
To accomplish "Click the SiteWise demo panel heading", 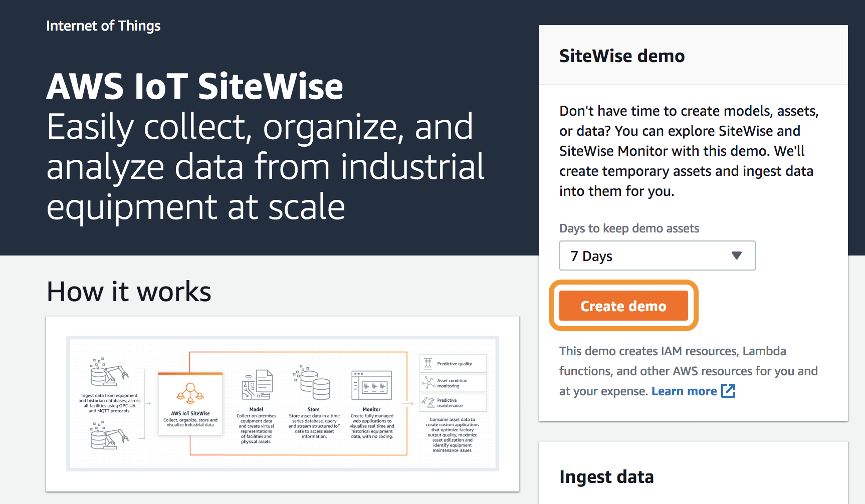I will click(x=622, y=56).
